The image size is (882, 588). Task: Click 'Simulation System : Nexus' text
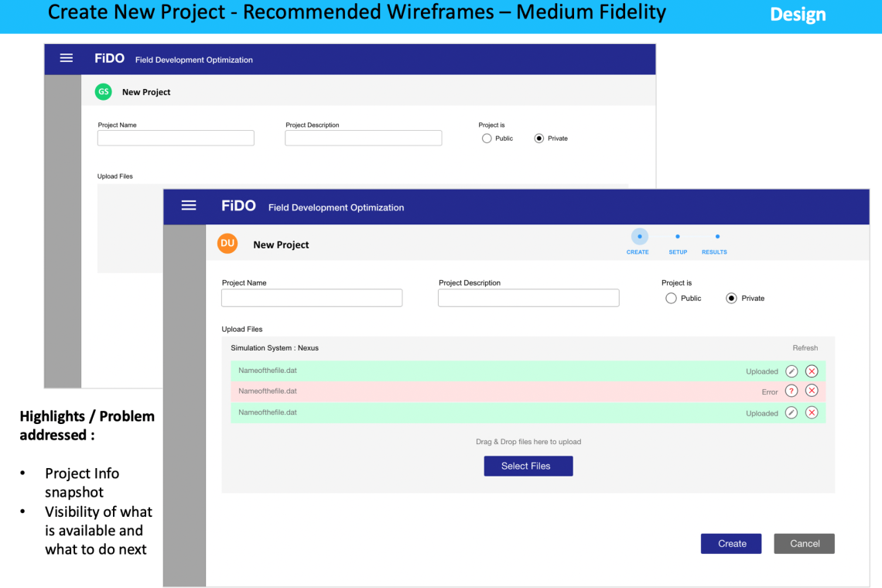point(275,348)
